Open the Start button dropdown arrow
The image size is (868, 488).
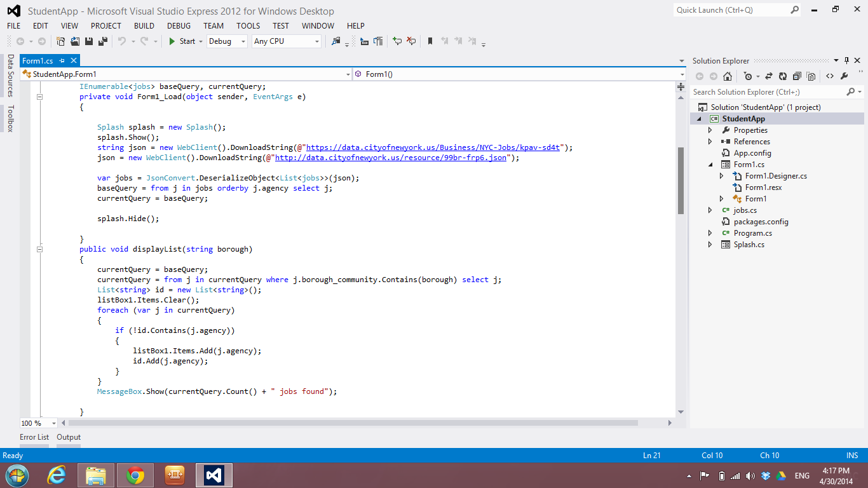pyautogui.click(x=201, y=41)
